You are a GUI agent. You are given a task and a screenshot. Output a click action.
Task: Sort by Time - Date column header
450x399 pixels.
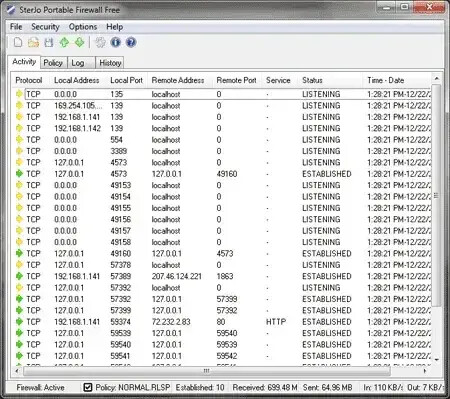[x=386, y=80]
